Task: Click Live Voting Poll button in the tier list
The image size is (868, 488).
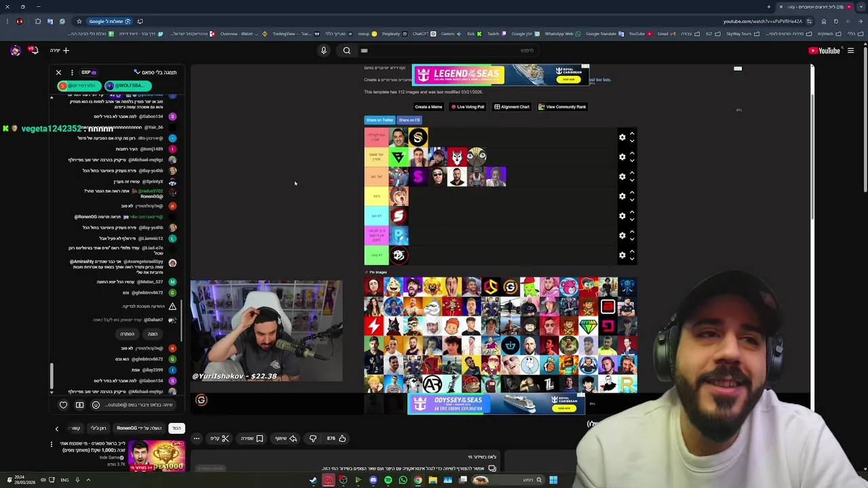Action: tap(467, 107)
